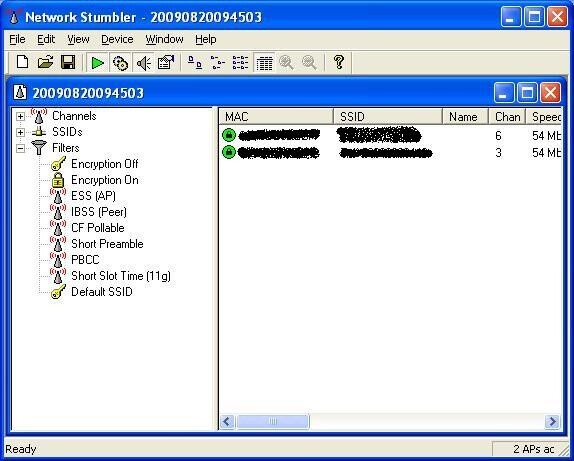This screenshot has height=461, width=574.
Task: Switch to small icons view
Action: [x=218, y=63]
